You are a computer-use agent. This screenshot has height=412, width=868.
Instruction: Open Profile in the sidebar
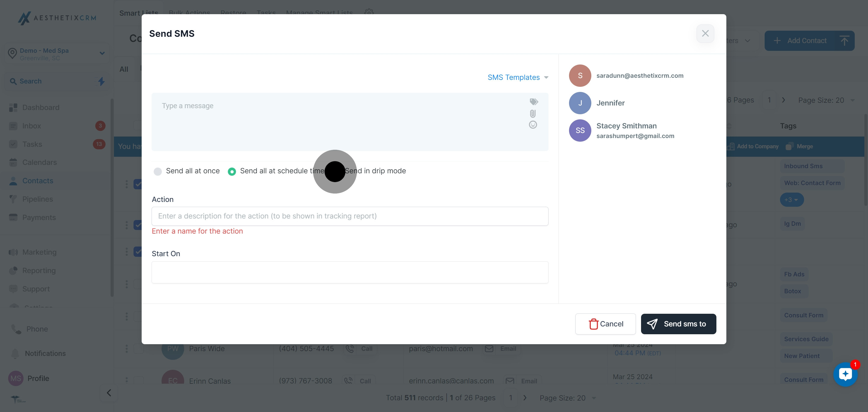tap(38, 378)
